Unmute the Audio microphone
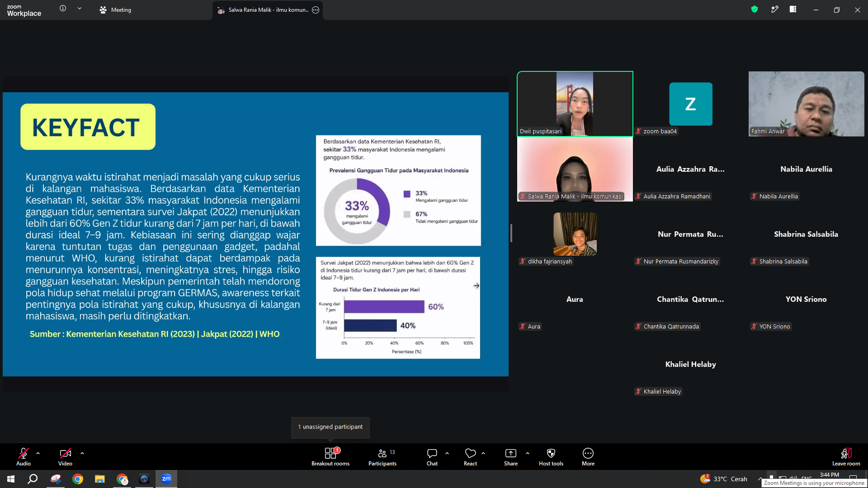This screenshot has width=868, height=488. [x=24, y=456]
